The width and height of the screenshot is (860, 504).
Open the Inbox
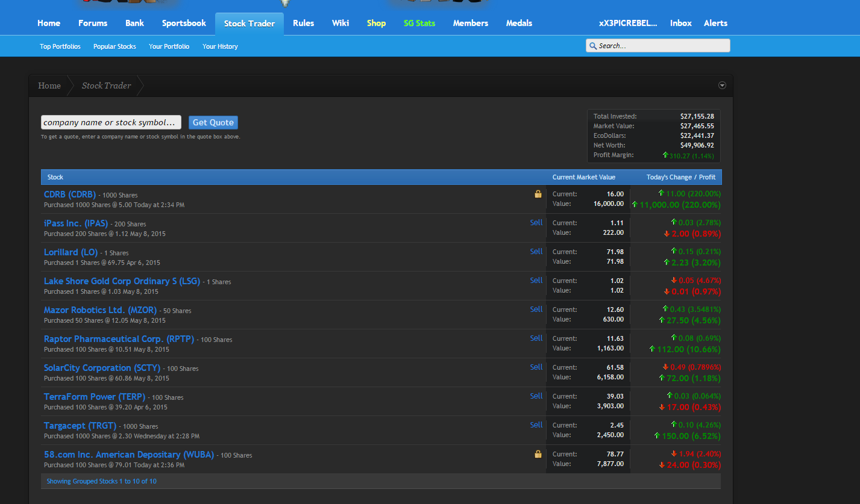click(681, 23)
